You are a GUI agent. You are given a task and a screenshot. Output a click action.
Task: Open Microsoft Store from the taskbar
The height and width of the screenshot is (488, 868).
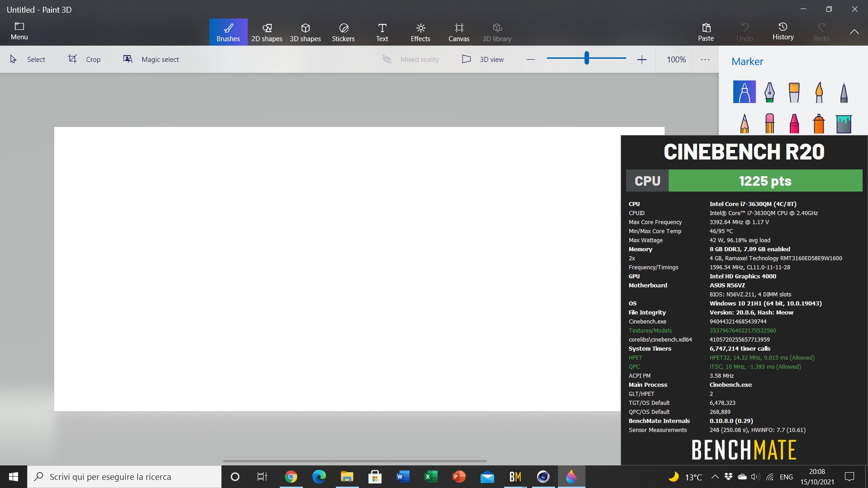pos(375,477)
